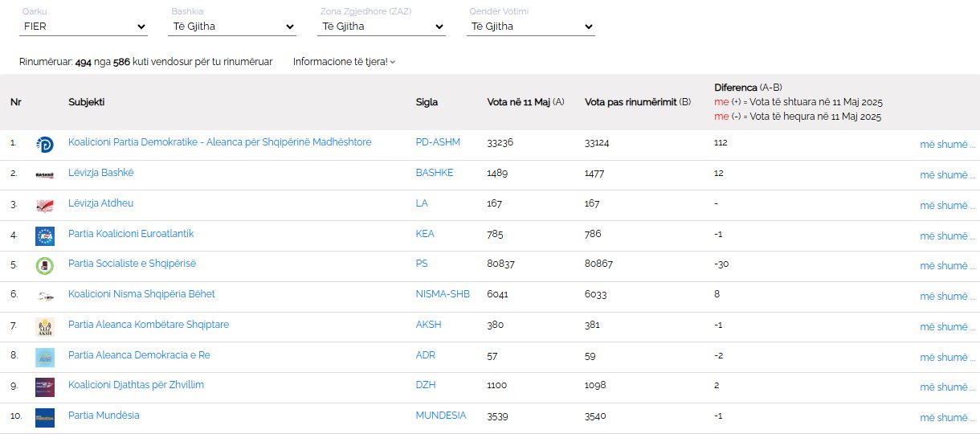Open Partia Aleanca Demokracia e Re link
Screen dimensions: 980x434
(139, 355)
